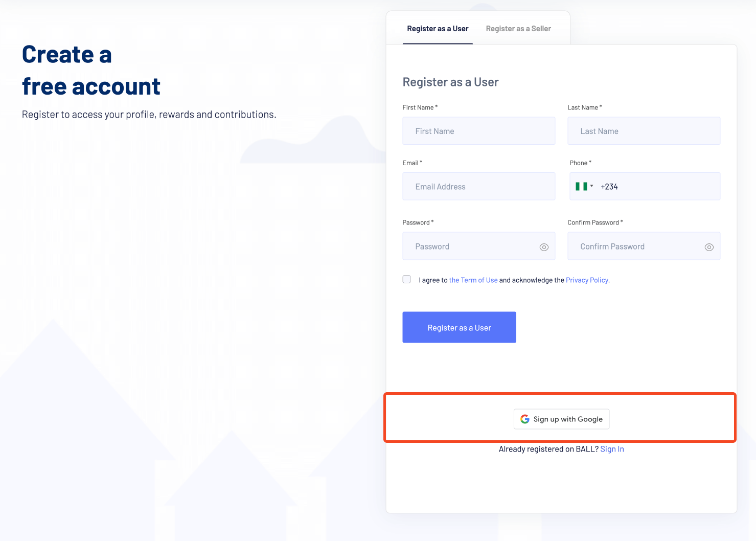
Task: Click the Create a free account heading
Action: (91, 70)
